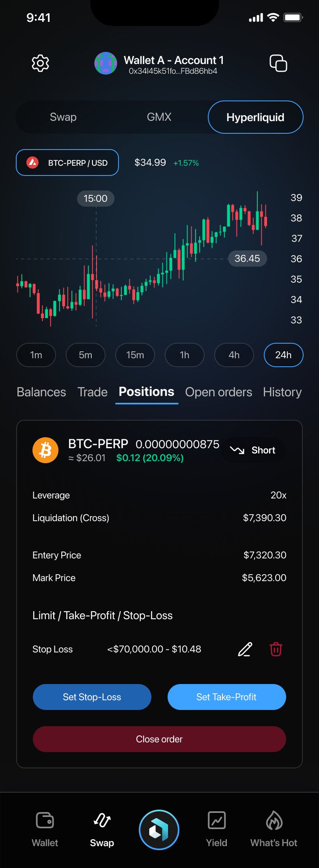Tap the center logo home button
319x868 pixels.
coord(159,830)
